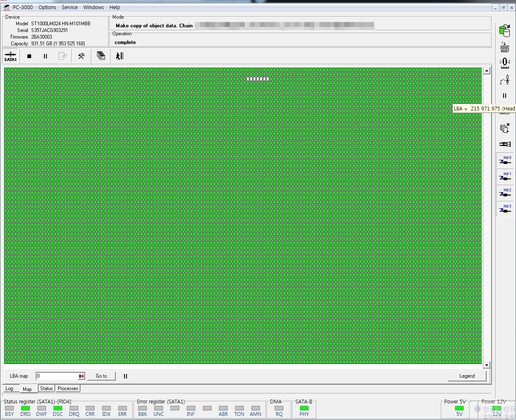
Task: Open the Options menu
Action: (x=47, y=7)
